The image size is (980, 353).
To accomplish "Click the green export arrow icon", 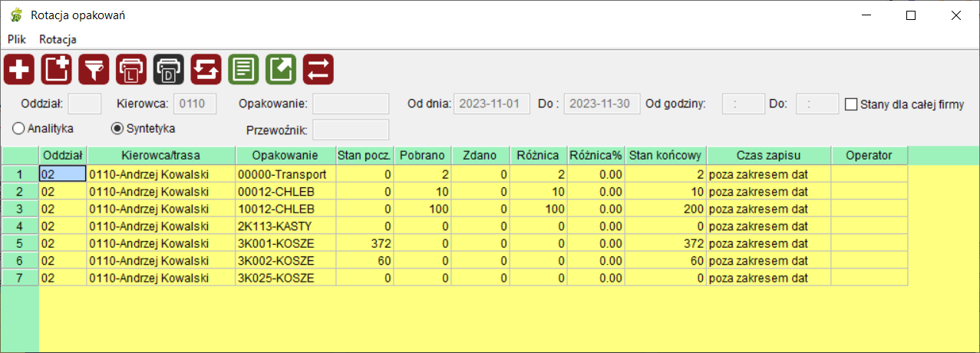I will tap(281, 70).
